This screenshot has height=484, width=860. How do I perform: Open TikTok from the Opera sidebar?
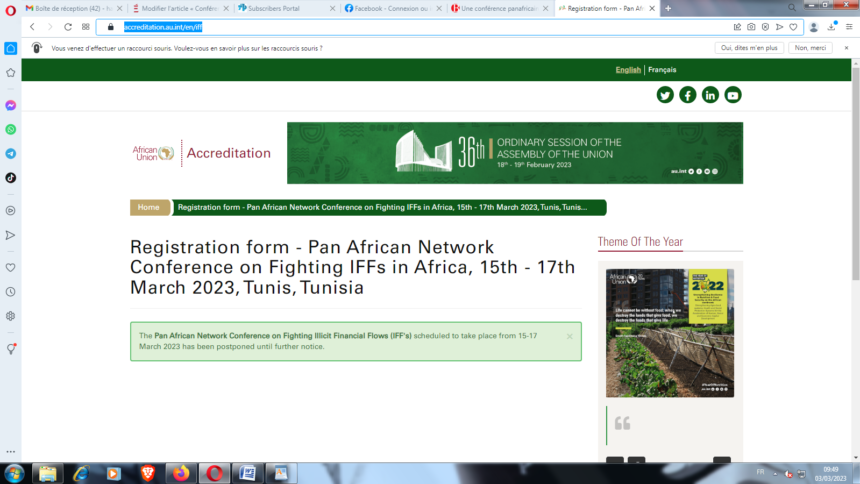coord(10,178)
